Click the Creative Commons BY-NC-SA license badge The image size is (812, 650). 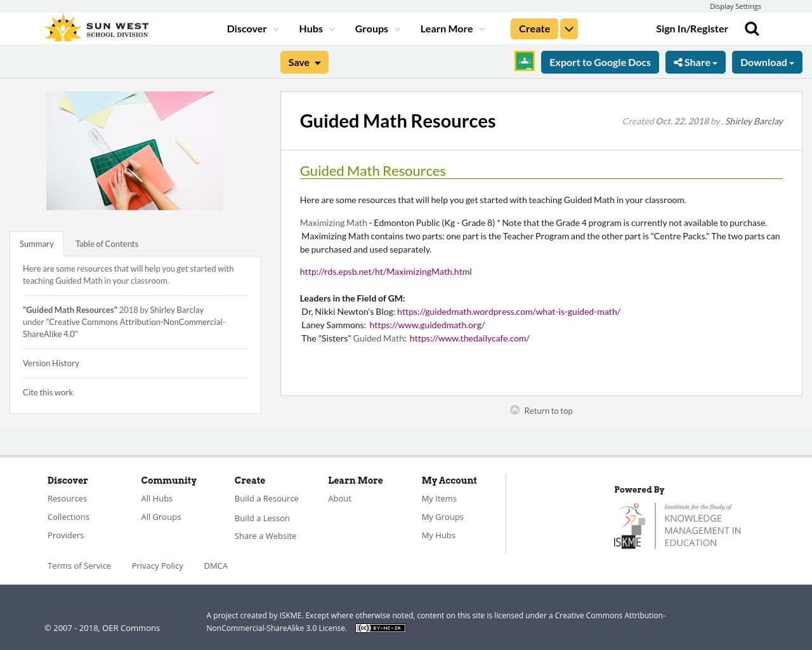pyautogui.click(x=380, y=627)
